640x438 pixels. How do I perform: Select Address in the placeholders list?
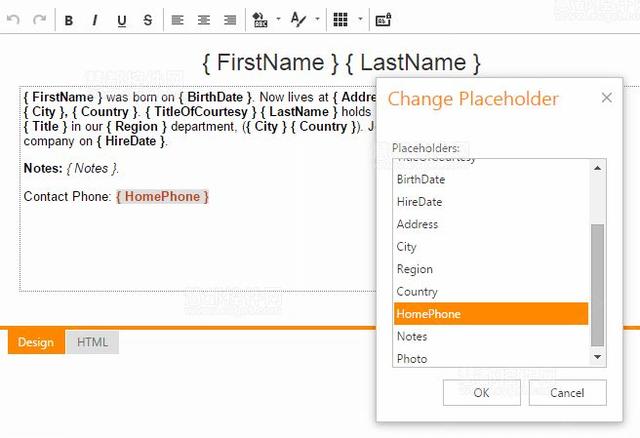tap(491, 224)
